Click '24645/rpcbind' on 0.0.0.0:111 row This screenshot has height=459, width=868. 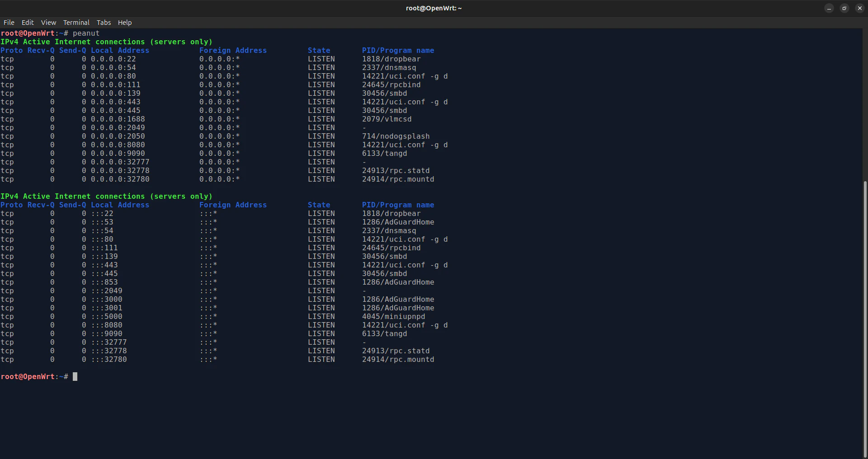[x=392, y=85]
